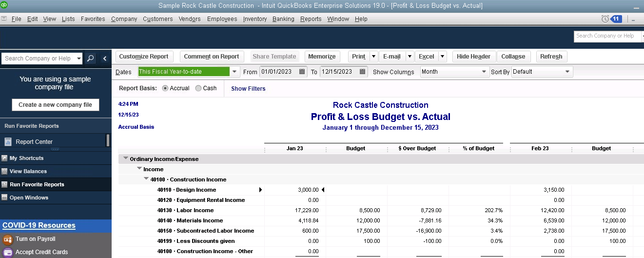Select the Accrual report basis

pos(165,88)
